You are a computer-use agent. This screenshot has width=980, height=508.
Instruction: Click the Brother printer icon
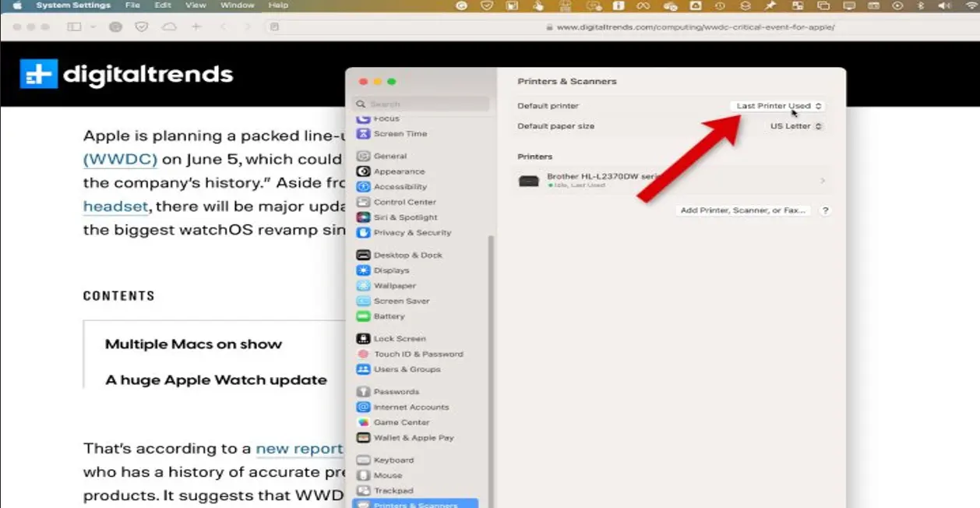(529, 181)
